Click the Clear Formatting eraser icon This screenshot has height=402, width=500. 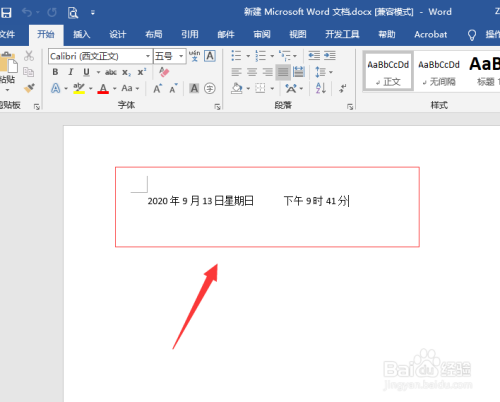pos(164,72)
